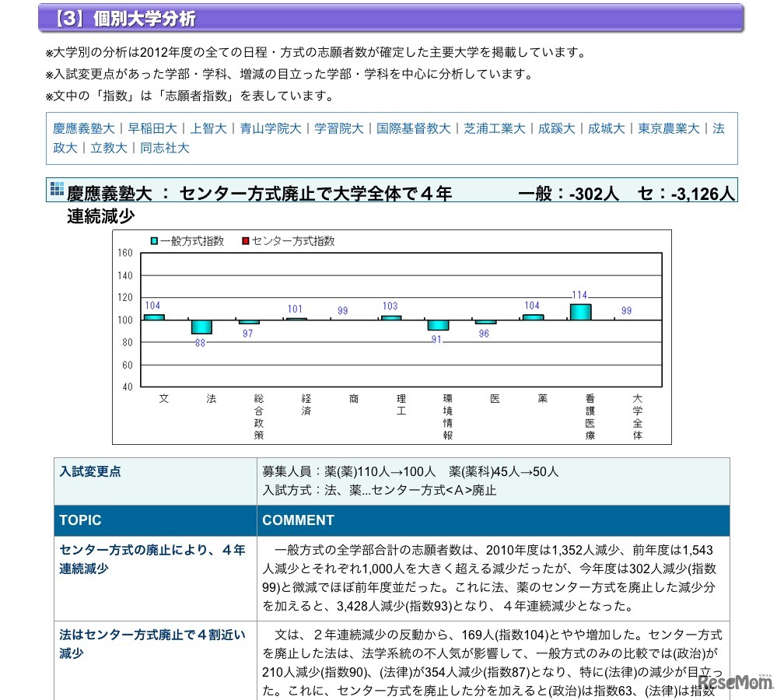
Task: Select the 看護医療 bar labeled 114
Action: [x=580, y=312]
